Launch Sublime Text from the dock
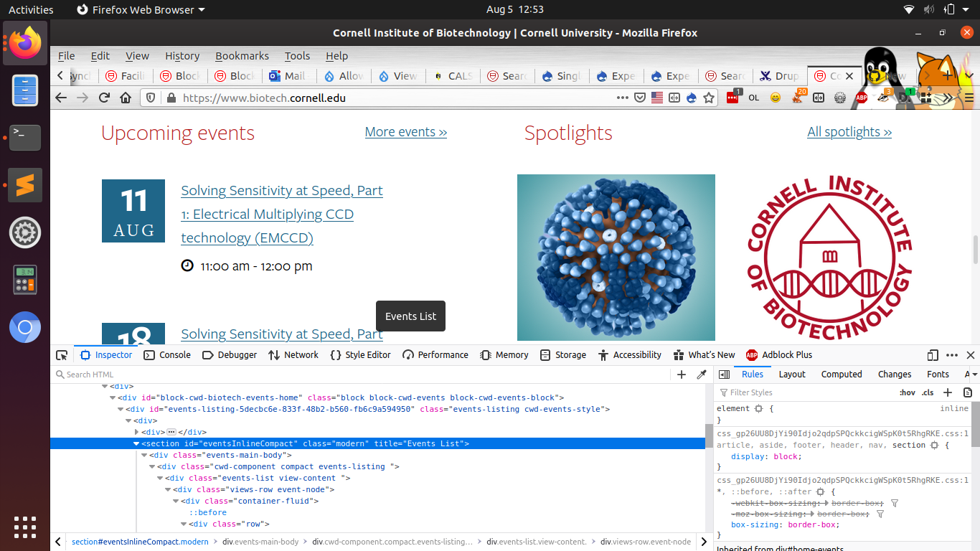980x551 pixels. click(25, 185)
